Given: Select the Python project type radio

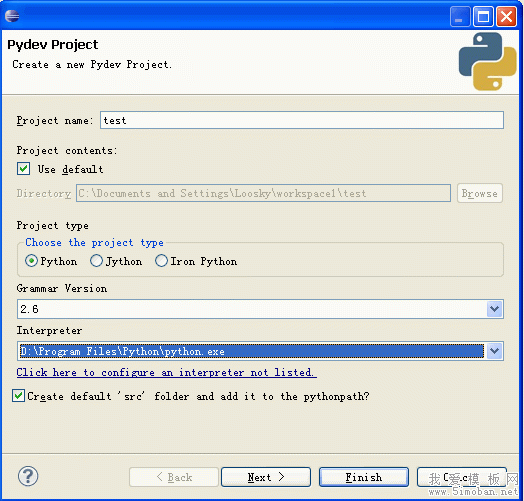Looking at the screenshot, I should click(x=31, y=261).
